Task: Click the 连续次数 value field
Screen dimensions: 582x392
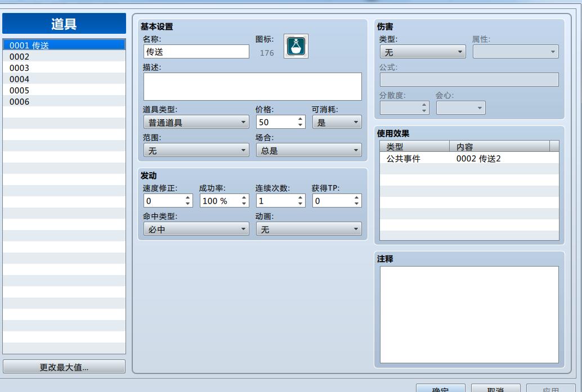Action: (x=276, y=201)
